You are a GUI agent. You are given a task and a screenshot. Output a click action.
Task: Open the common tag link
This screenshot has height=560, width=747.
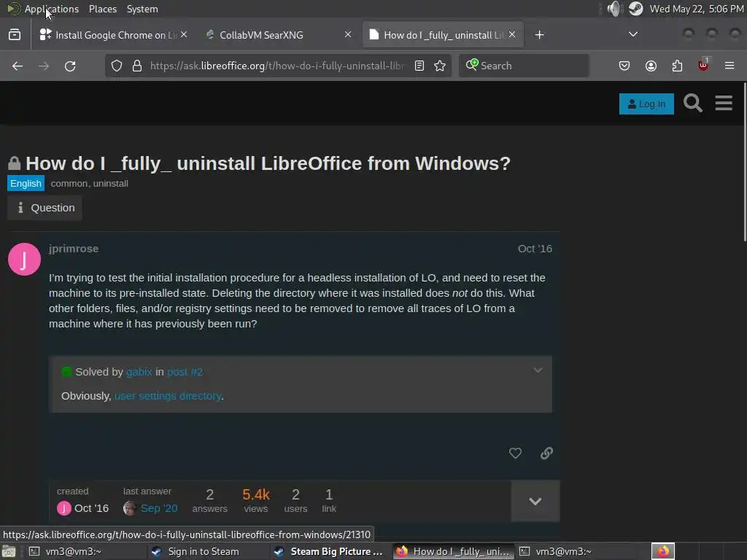69,183
